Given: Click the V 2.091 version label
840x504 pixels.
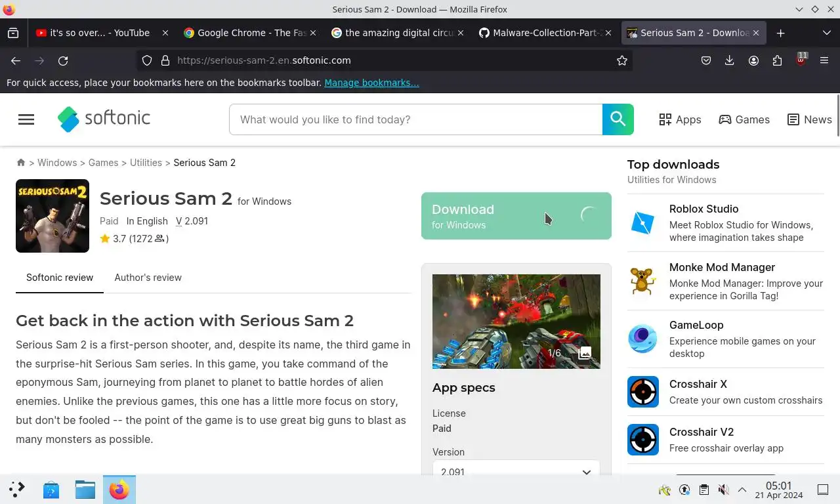Looking at the screenshot, I should click(192, 221).
